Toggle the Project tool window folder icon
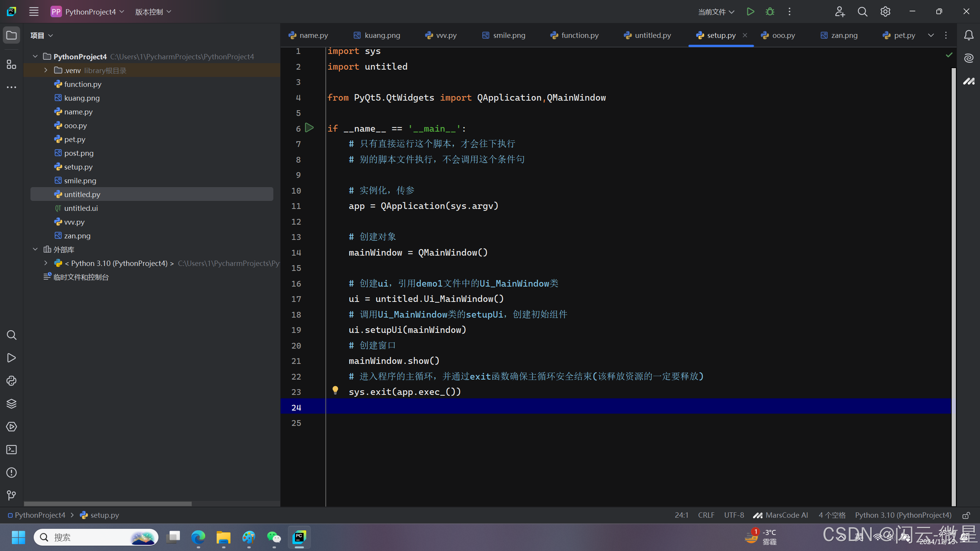This screenshot has height=551, width=980. tap(11, 35)
